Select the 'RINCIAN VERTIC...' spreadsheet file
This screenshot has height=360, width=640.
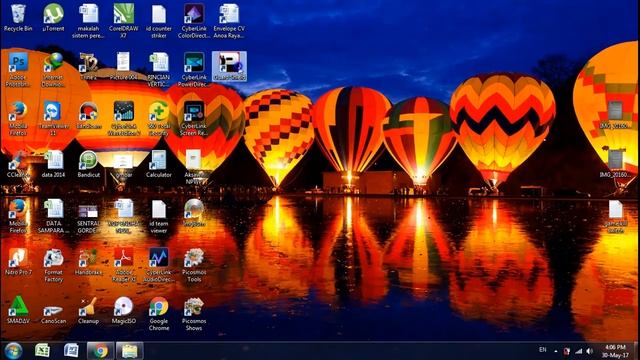tap(159, 69)
